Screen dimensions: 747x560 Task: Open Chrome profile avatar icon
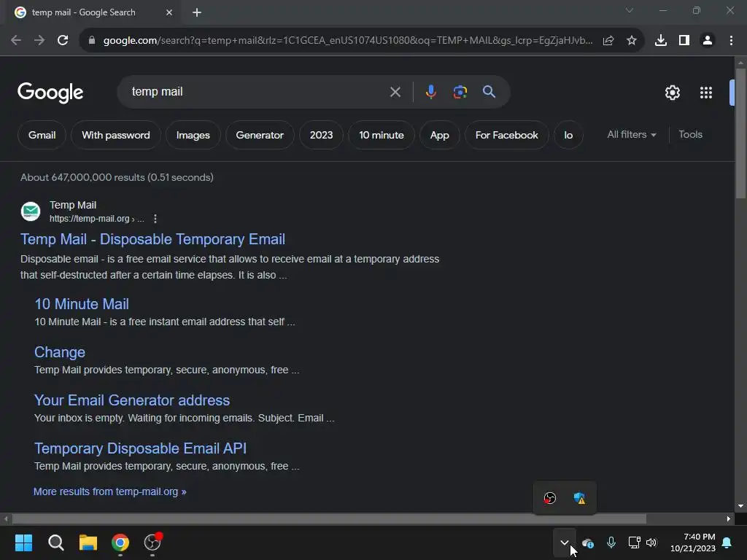pyautogui.click(x=708, y=41)
